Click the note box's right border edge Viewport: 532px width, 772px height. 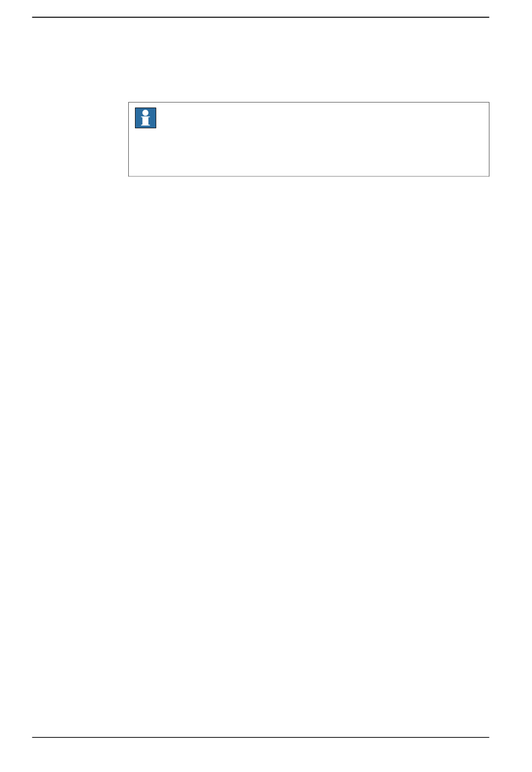coord(489,139)
